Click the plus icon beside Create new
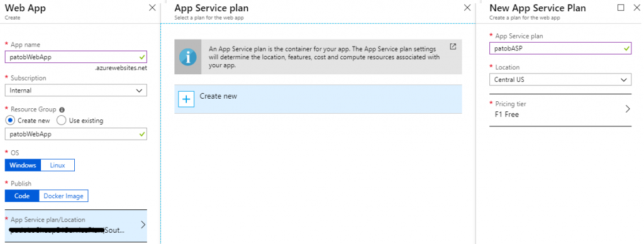644x244 pixels. (x=186, y=99)
